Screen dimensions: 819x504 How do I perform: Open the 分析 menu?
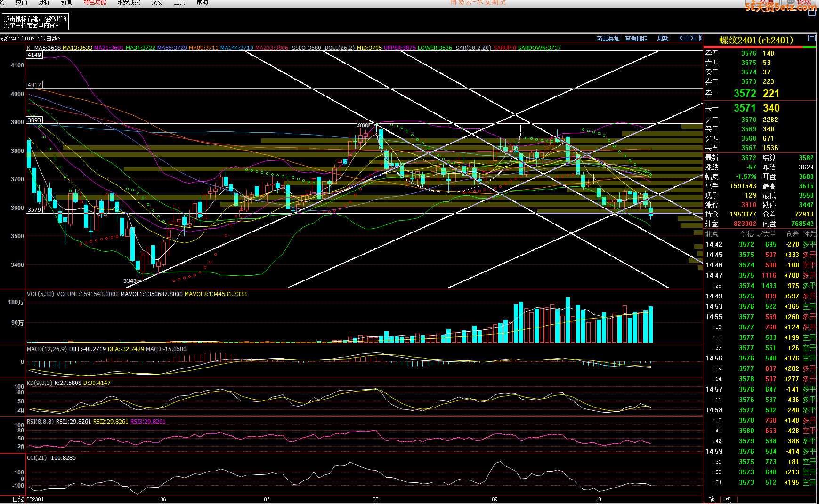[x=44, y=2]
